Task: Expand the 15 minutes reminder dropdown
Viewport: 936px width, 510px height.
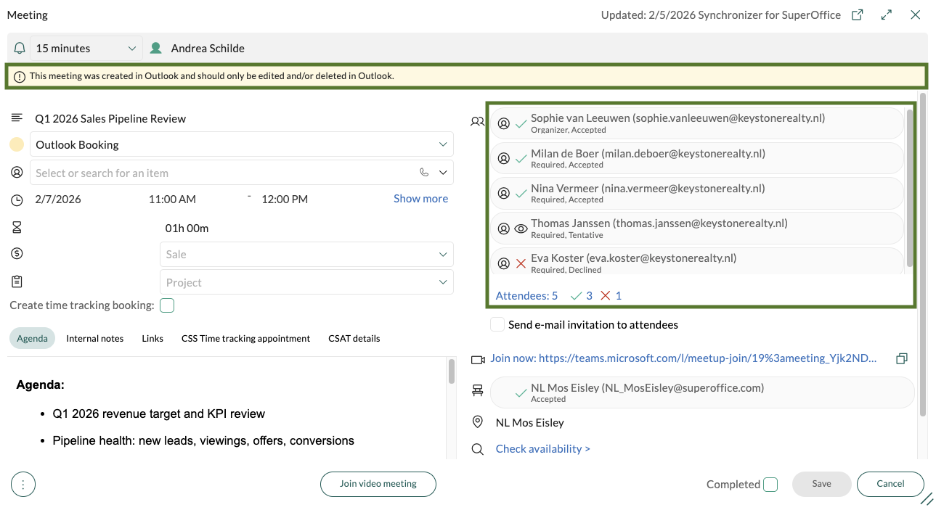Action: click(x=132, y=48)
